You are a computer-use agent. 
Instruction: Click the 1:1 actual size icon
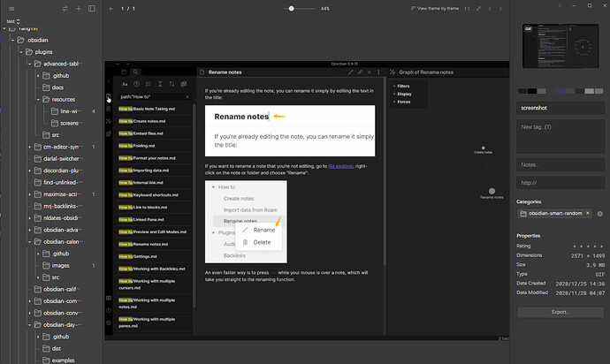click(x=468, y=9)
